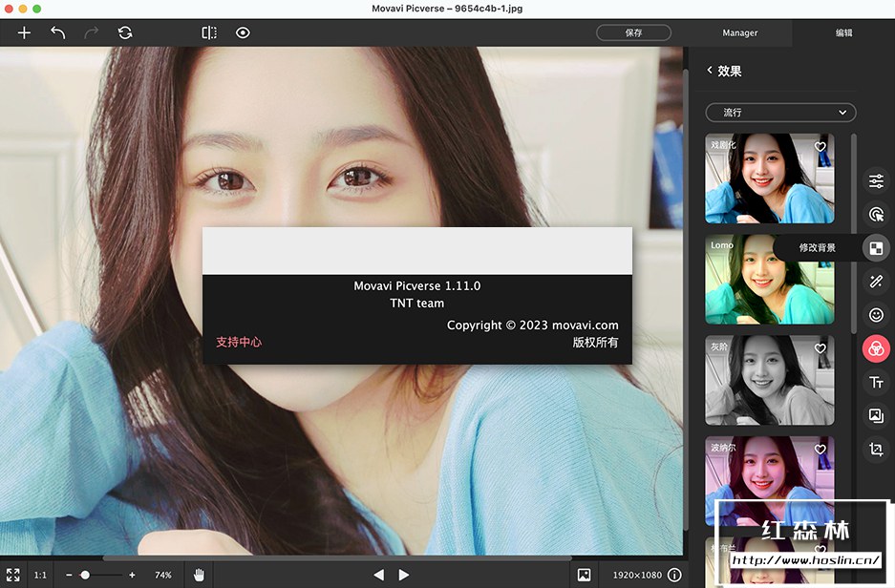The image size is (895, 588).
Task: Switch to the Manager tab
Action: pyautogui.click(x=739, y=32)
